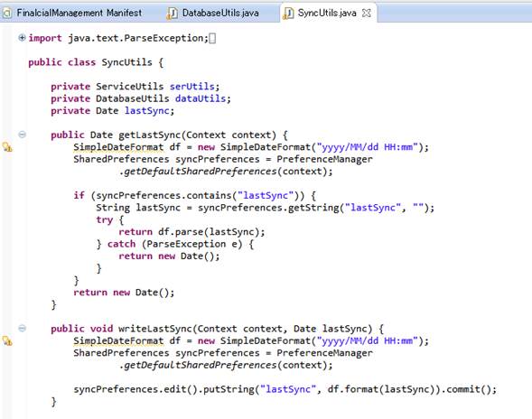Click the serUtils field name
The height and width of the screenshot is (419, 532).
192,87
